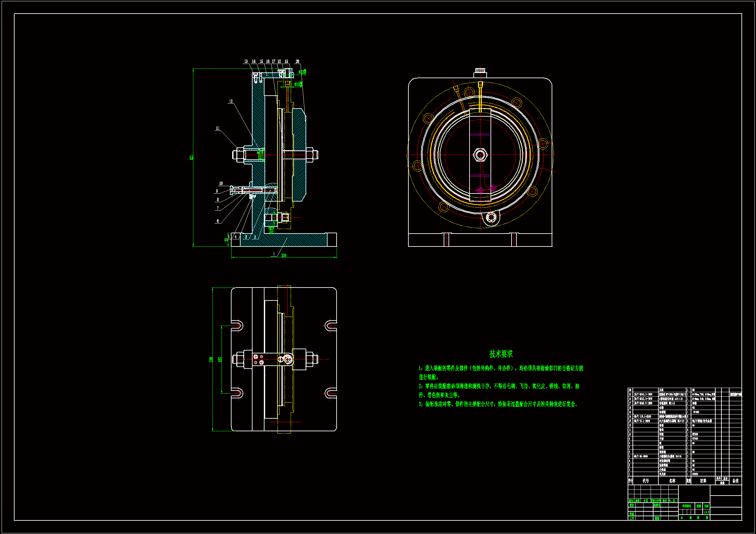Select the 代号 column header cell
The width and height of the screenshot is (756, 534).
point(645,481)
